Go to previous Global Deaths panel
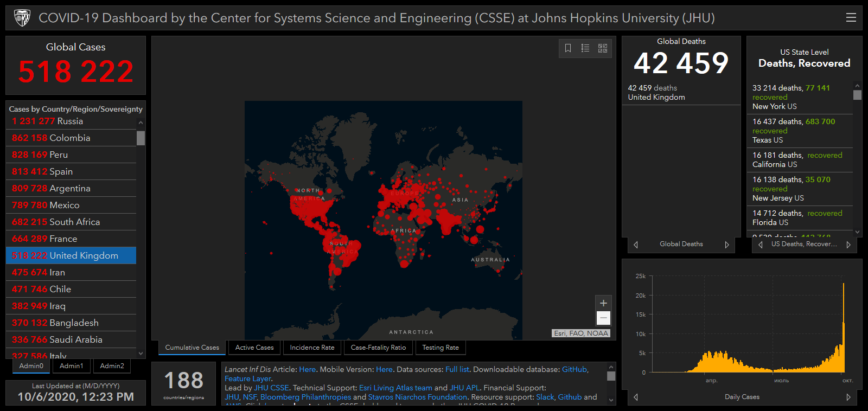Screen dimensions: 868x411 point(636,245)
